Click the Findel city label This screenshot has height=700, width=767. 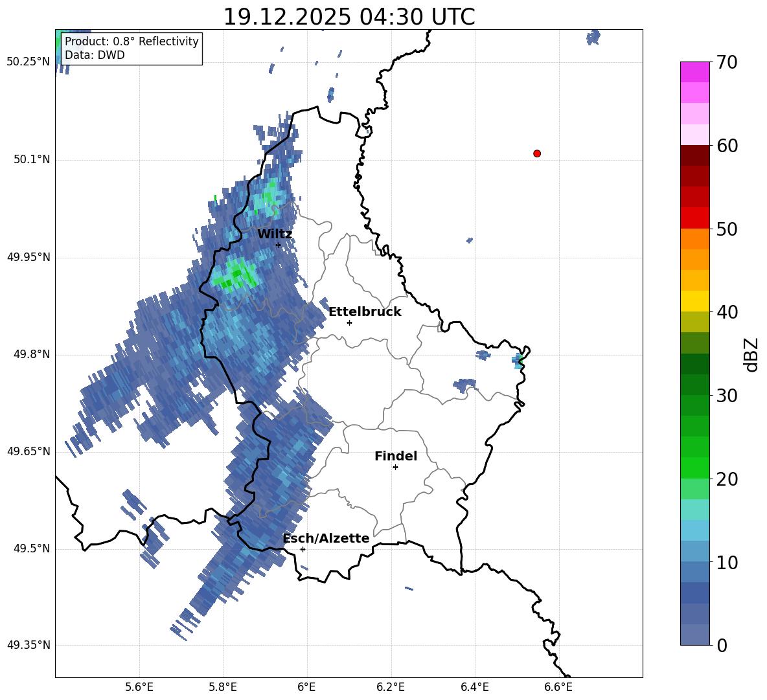pyautogui.click(x=396, y=456)
